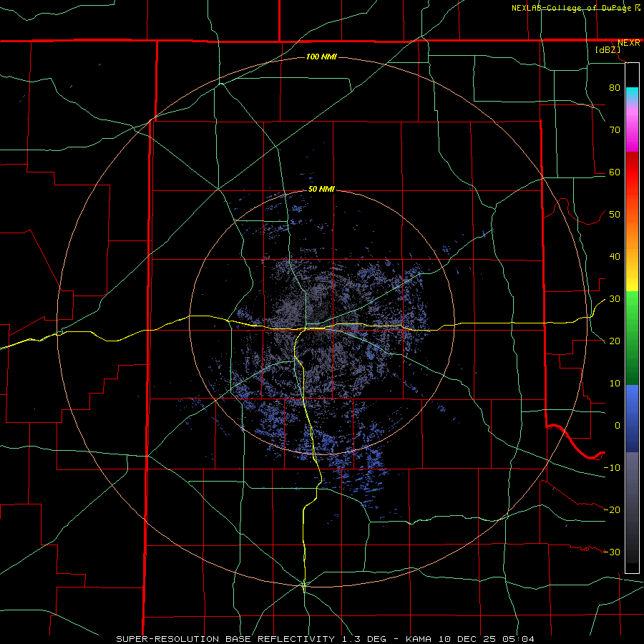Click the -20 value on the dBZ scale
644x644 pixels.
(612, 510)
